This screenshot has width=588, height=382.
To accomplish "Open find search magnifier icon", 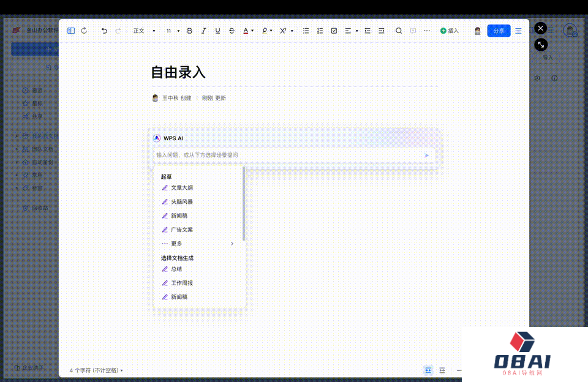I will [x=399, y=31].
